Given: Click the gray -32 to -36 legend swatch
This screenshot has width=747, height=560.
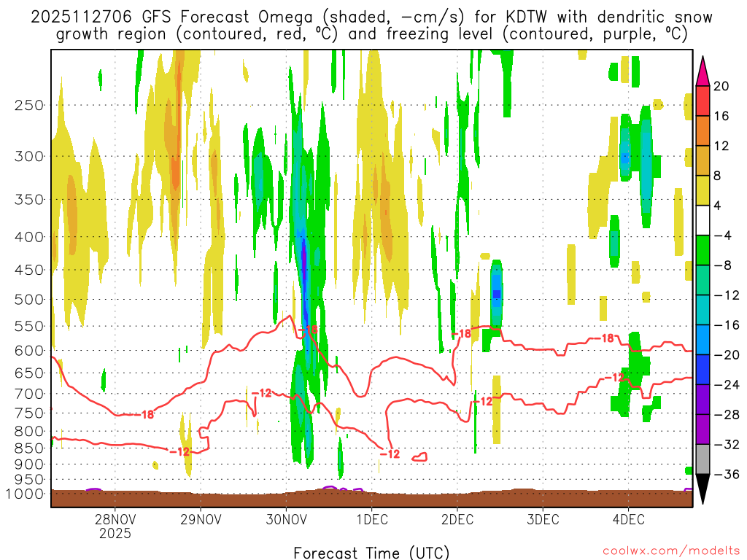Looking at the screenshot, I should click(703, 459).
